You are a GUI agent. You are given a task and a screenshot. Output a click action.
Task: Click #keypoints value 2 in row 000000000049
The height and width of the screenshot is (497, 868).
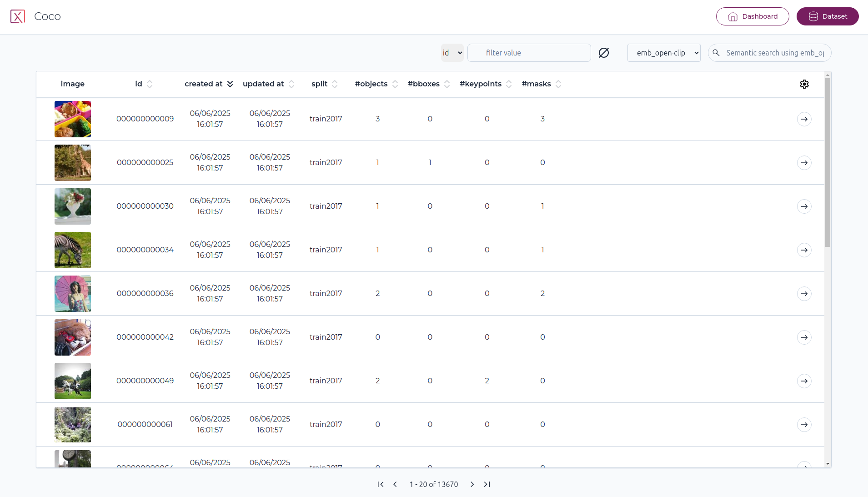click(x=487, y=381)
